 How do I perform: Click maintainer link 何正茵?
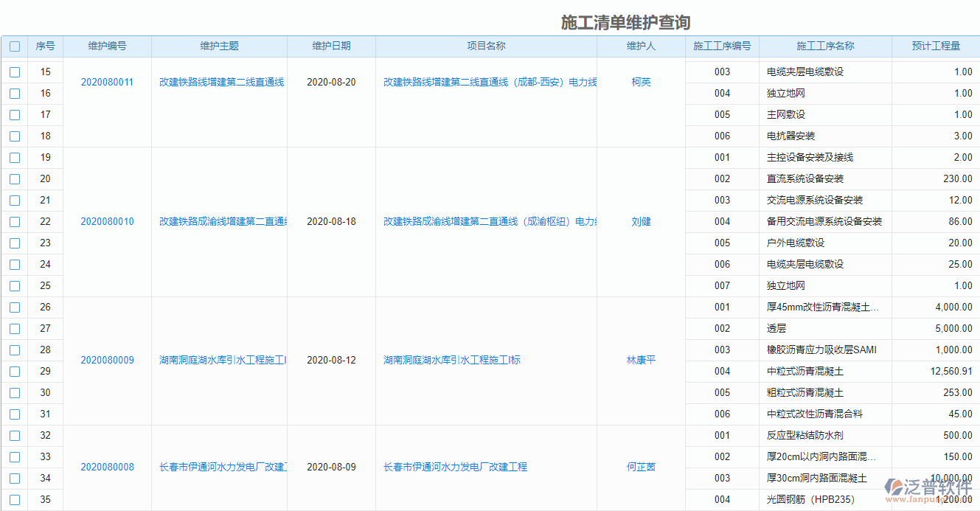pyautogui.click(x=640, y=467)
